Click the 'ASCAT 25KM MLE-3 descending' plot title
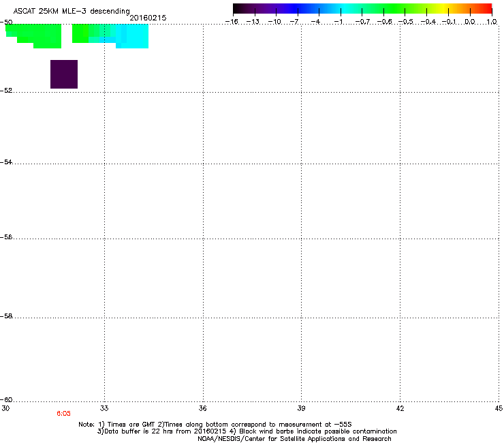The width and height of the screenshot is (504, 443). click(72, 11)
